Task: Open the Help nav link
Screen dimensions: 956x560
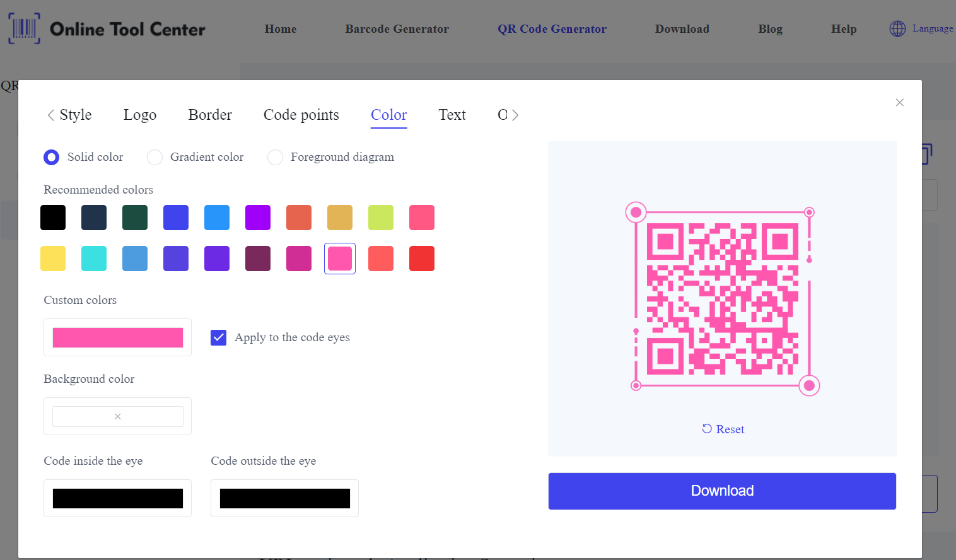Action: 844,29
